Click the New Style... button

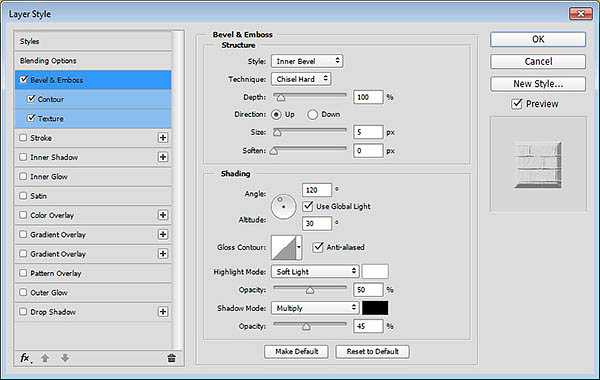(x=538, y=84)
